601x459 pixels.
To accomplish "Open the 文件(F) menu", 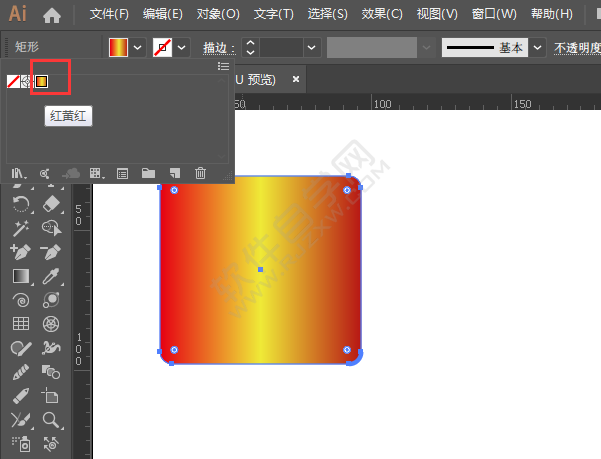I will [109, 15].
